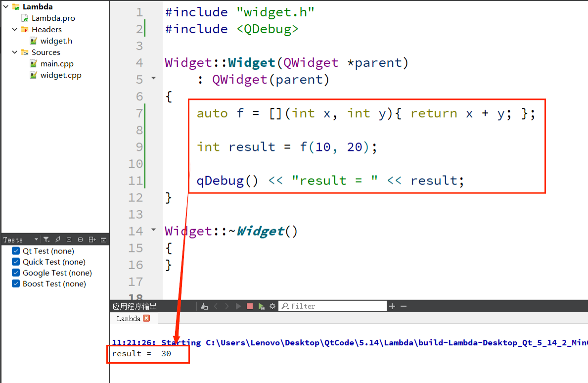Open application output settings gear
Viewport: 588px width, 383px height.
pos(272,306)
